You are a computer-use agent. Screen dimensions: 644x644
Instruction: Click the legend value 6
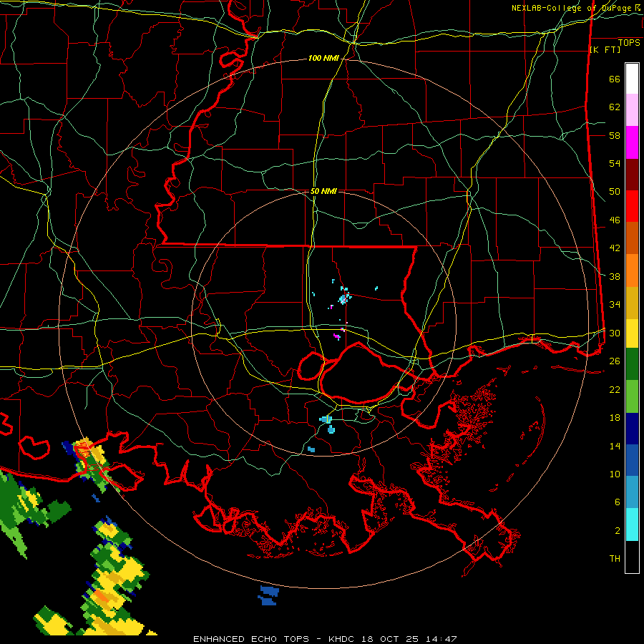(618, 502)
